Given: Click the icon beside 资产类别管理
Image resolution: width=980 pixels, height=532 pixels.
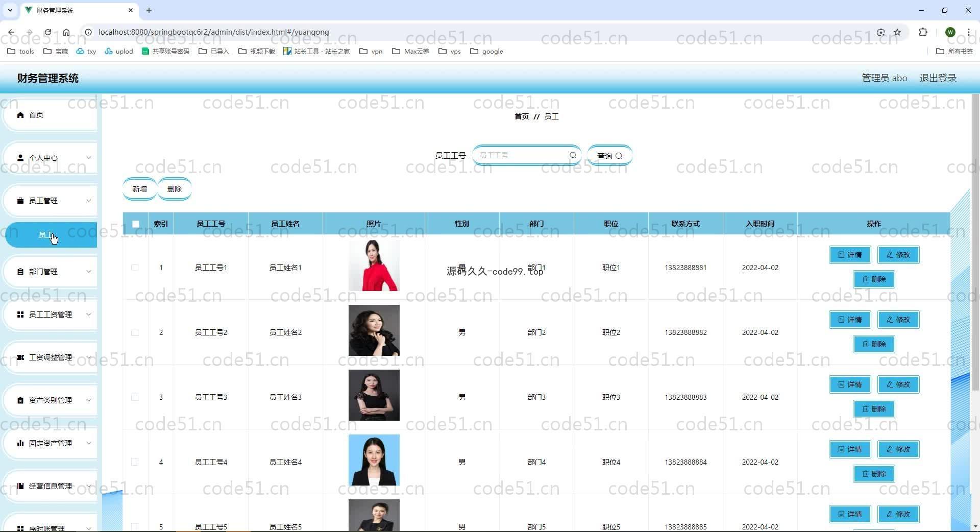Looking at the screenshot, I should tap(20, 400).
